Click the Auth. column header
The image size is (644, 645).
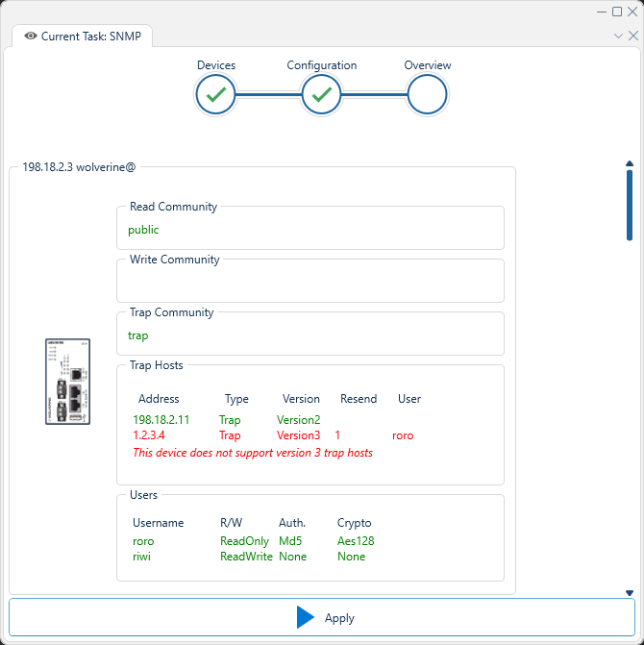(x=292, y=522)
